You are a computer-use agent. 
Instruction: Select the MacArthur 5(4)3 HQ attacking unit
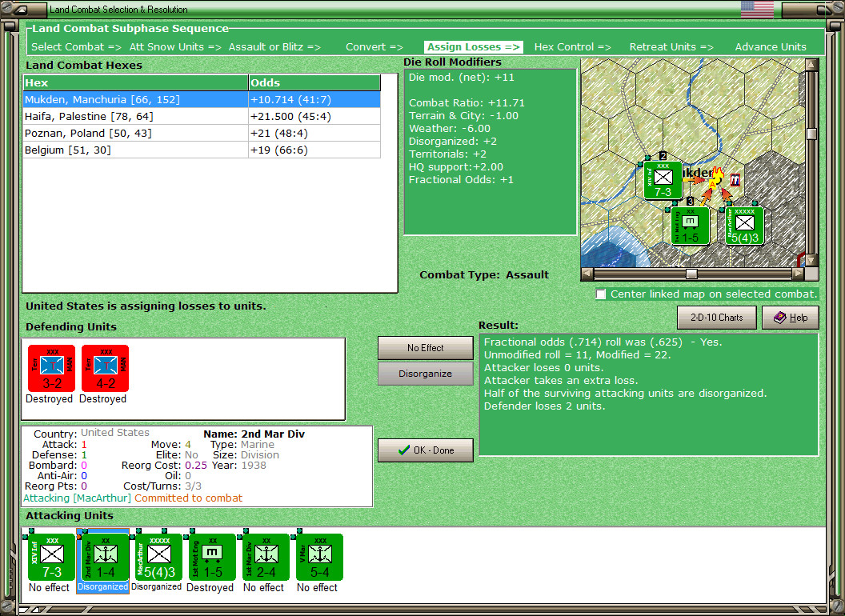coord(158,558)
